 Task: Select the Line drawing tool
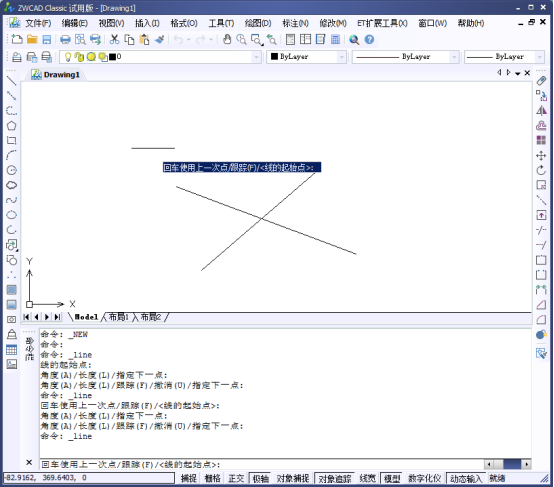tap(11, 81)
